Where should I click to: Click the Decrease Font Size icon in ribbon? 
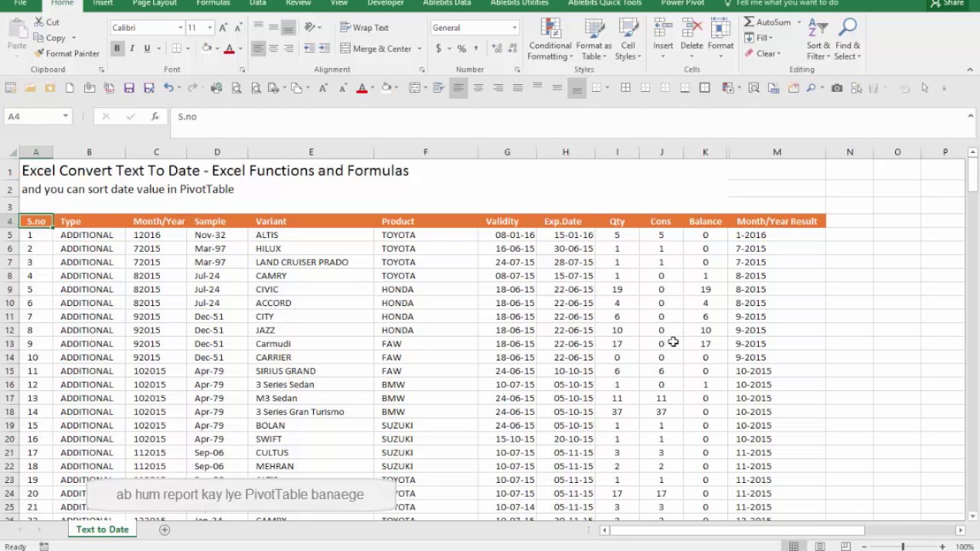click(237, 28)
